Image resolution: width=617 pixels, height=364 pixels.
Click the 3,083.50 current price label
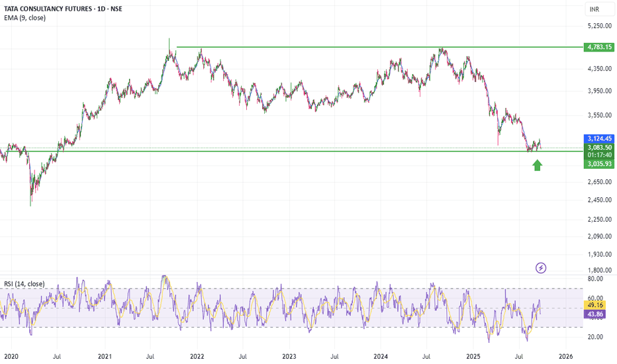coord(599,148)
